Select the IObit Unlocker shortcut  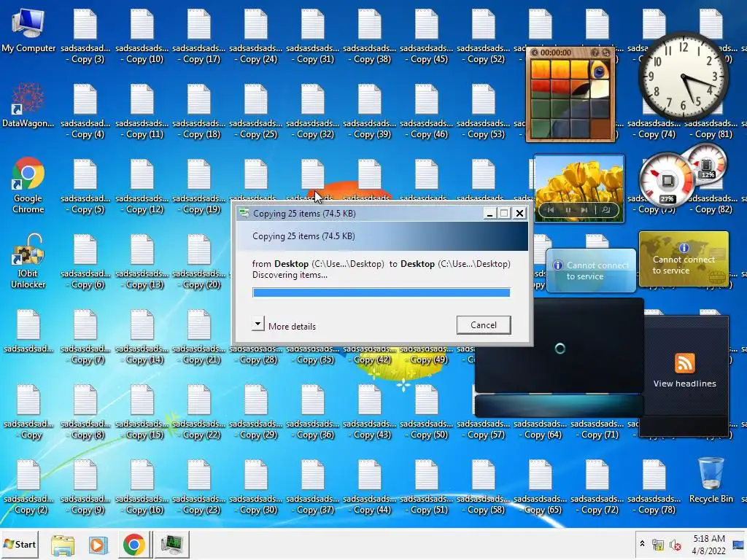click(28, 260)
